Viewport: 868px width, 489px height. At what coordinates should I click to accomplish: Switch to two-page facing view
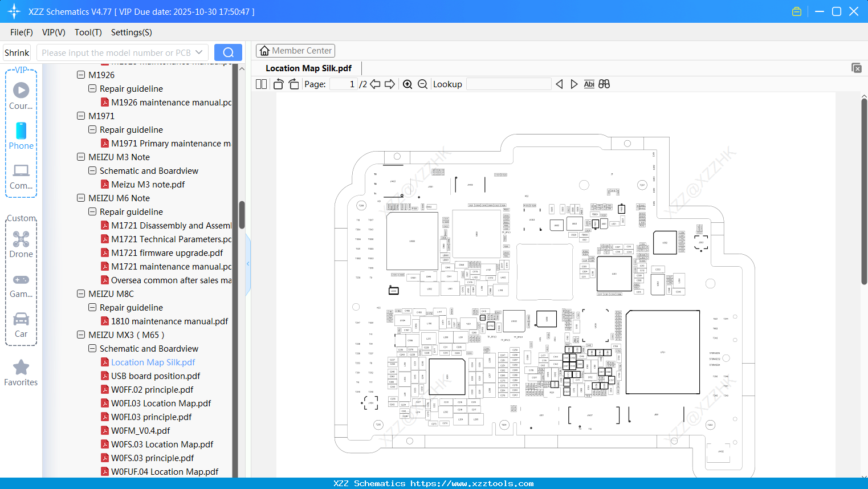260,84
